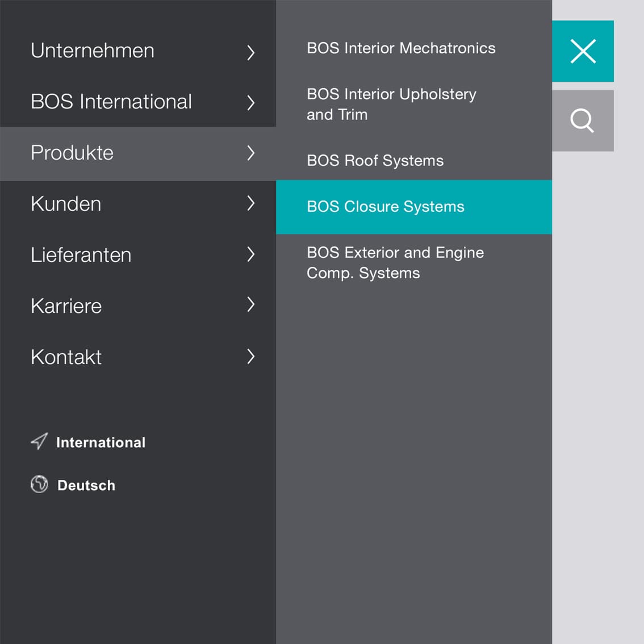Select the Produkte menu item
Viewport: 644px width, 644px height.
pos(138,153)
